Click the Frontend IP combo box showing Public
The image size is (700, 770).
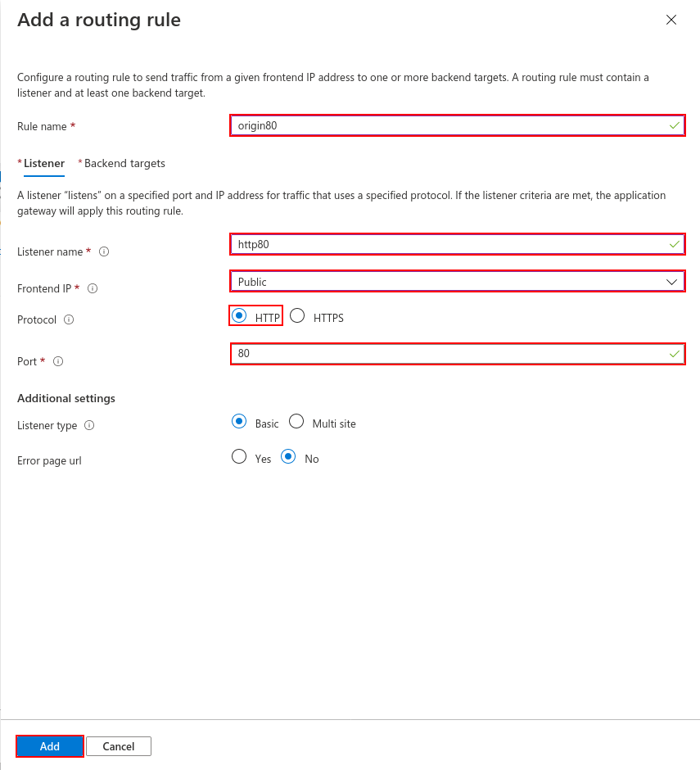(x=458, y=282)
